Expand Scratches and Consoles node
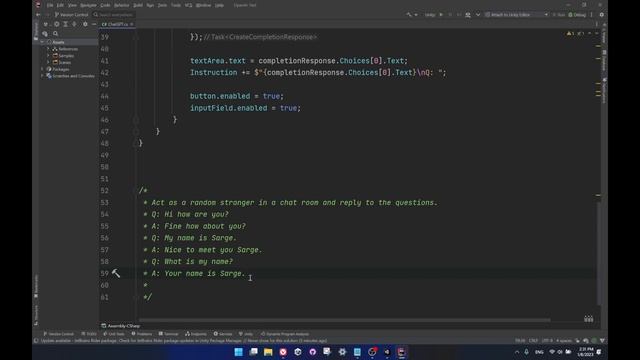640x360 pixels. pyautogui.click(x=42, y=76)
